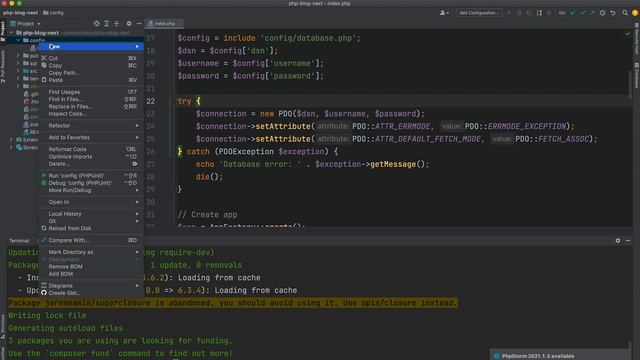
Task: Open Pull Requests side tab
Action: (x=3, y=67)
